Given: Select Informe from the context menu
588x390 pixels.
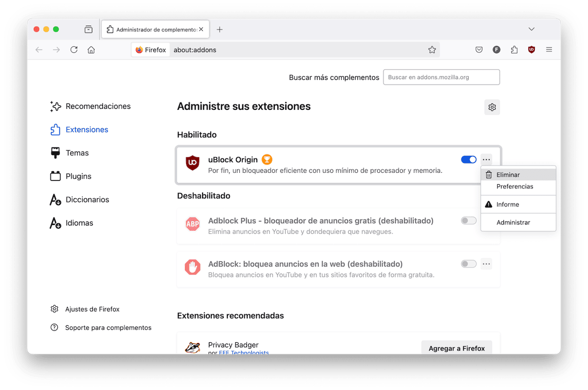Looking at the screenshot, I should pos(518,204).
